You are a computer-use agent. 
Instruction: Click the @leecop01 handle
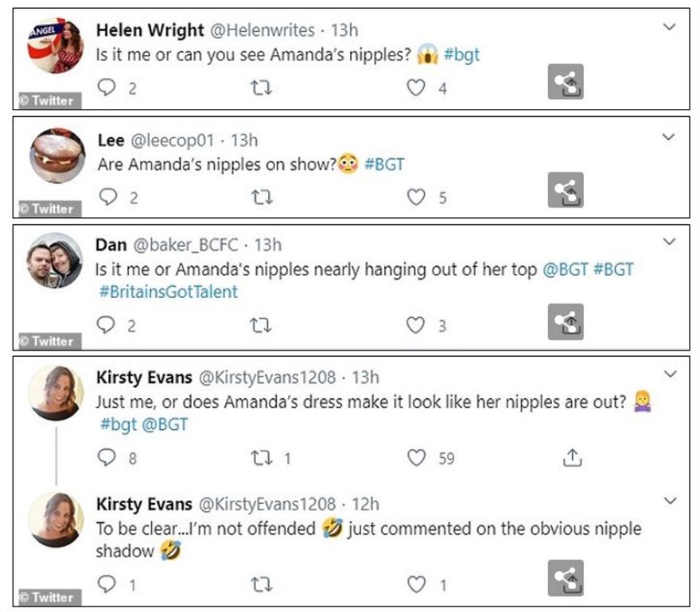click(172, 141)
